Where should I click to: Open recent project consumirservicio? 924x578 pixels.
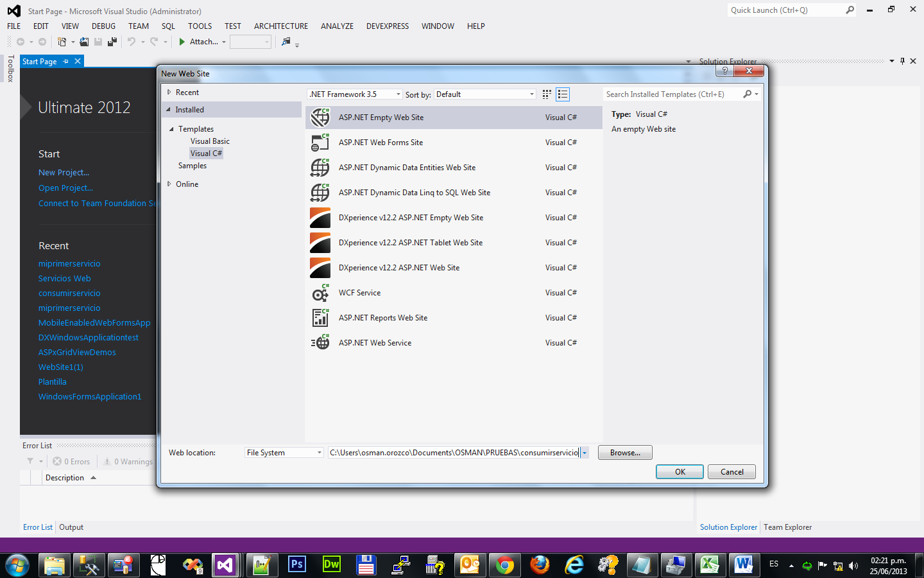point(69,293)
